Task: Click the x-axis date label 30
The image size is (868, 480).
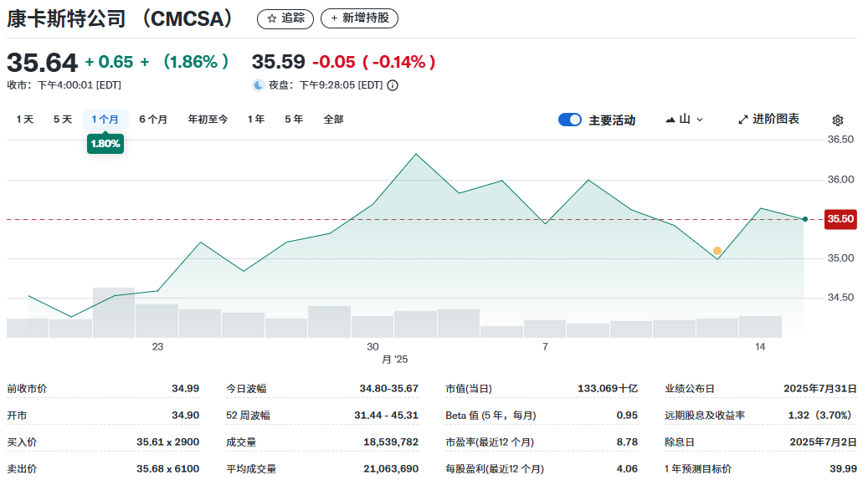Action: pos(372,347)
